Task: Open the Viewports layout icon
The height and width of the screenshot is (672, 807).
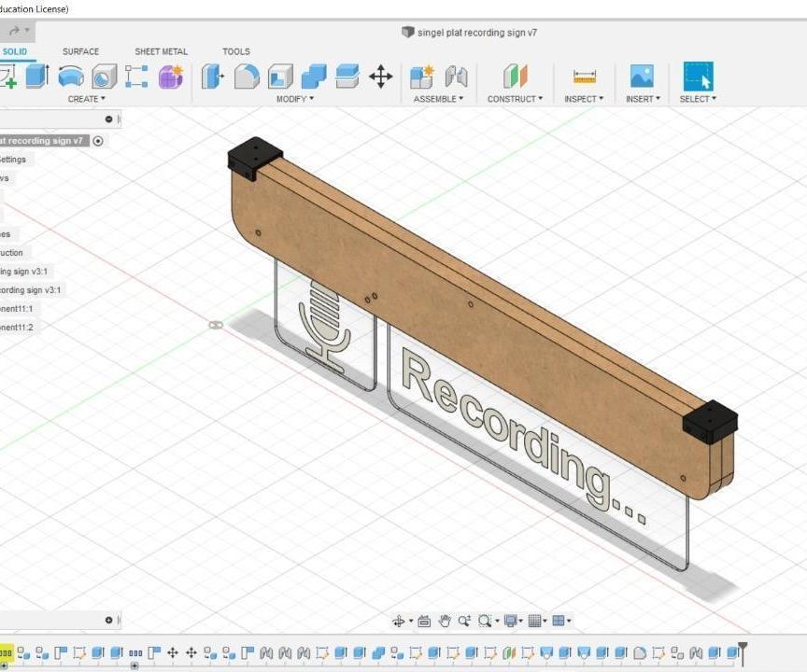Action: tap(559, 621)
